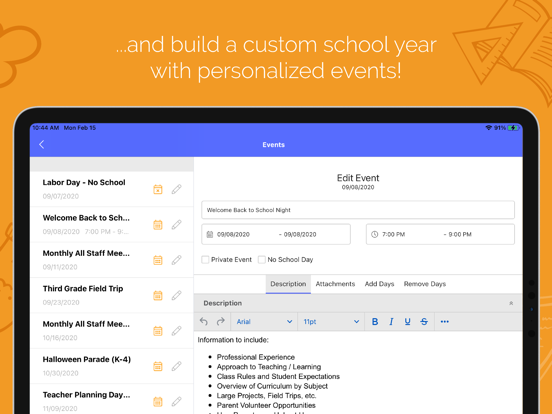552x414 pixels.
Task: Apply strikethrough to description text
Action: click(424, 321)
